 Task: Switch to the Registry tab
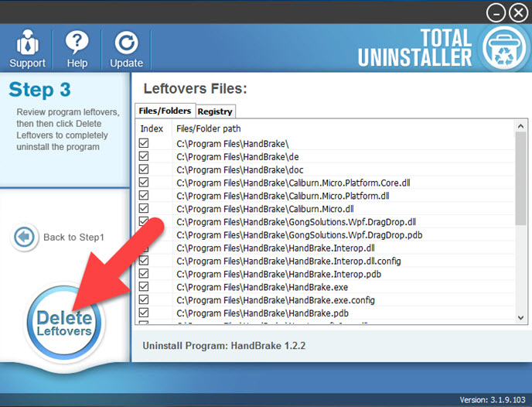215,111
